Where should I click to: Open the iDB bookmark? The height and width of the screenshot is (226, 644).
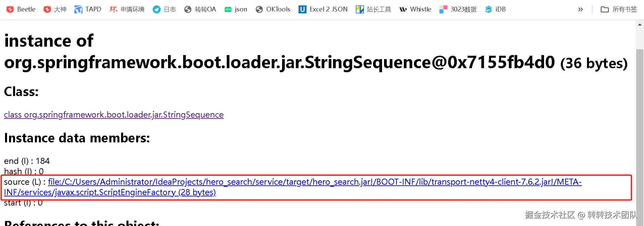(x=495, y=9)
